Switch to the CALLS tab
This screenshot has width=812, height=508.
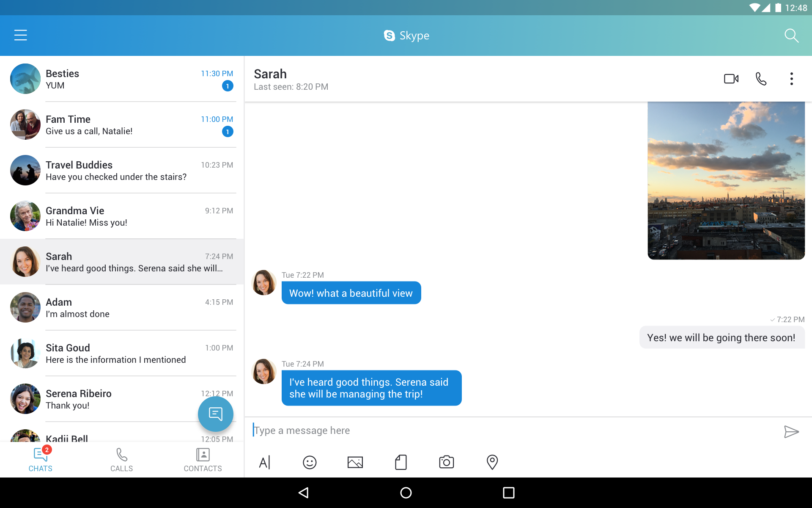(x=122, y=459)
